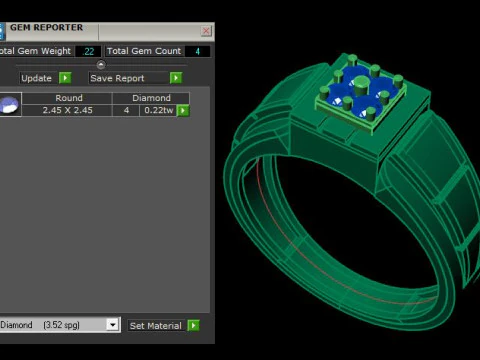Screen dimensions: 480x360
Task: Click the 2.45 X 2.45 size cell
Action: [x=67, y=111]
